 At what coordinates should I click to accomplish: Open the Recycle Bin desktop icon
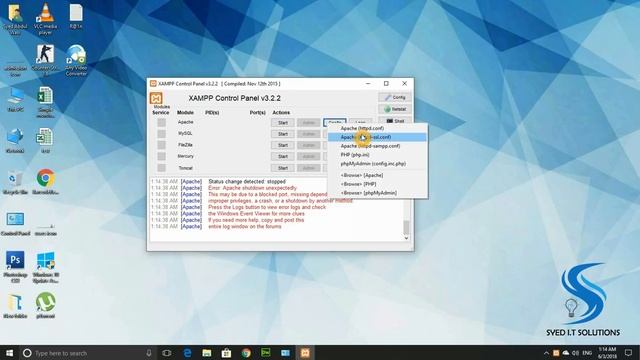coord(15,182)
